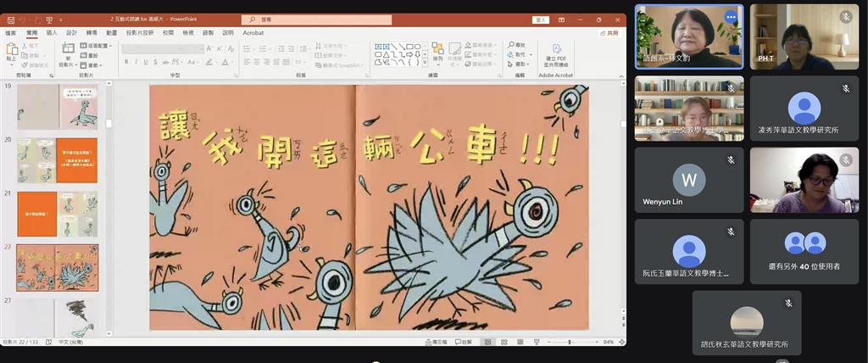Click the Increase Font Size icon
This screenshot has height=363, width=868.
coord(209,49)
